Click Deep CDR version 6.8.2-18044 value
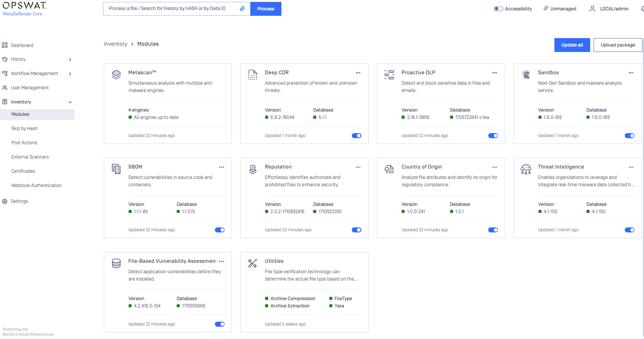 282,117
